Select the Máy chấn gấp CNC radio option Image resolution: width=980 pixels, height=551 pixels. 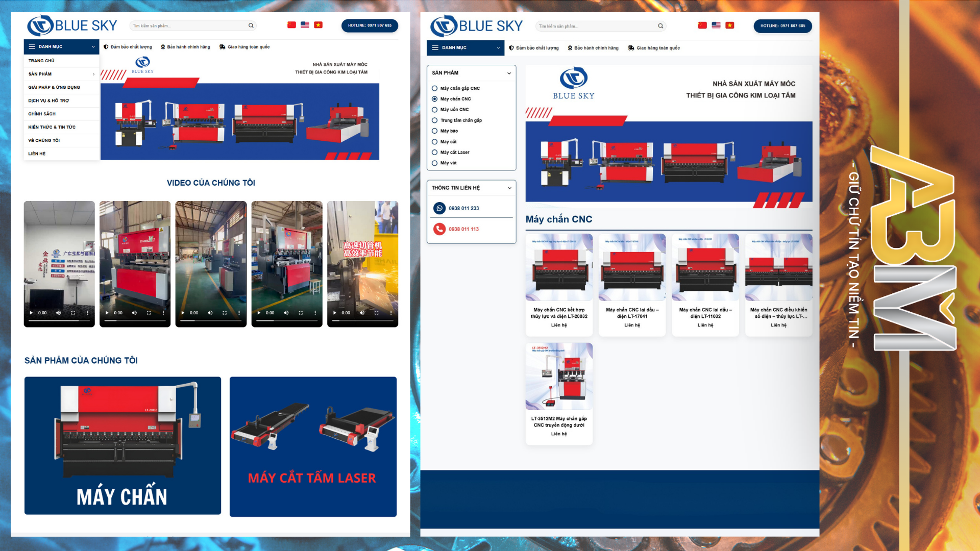coord(435,88)
